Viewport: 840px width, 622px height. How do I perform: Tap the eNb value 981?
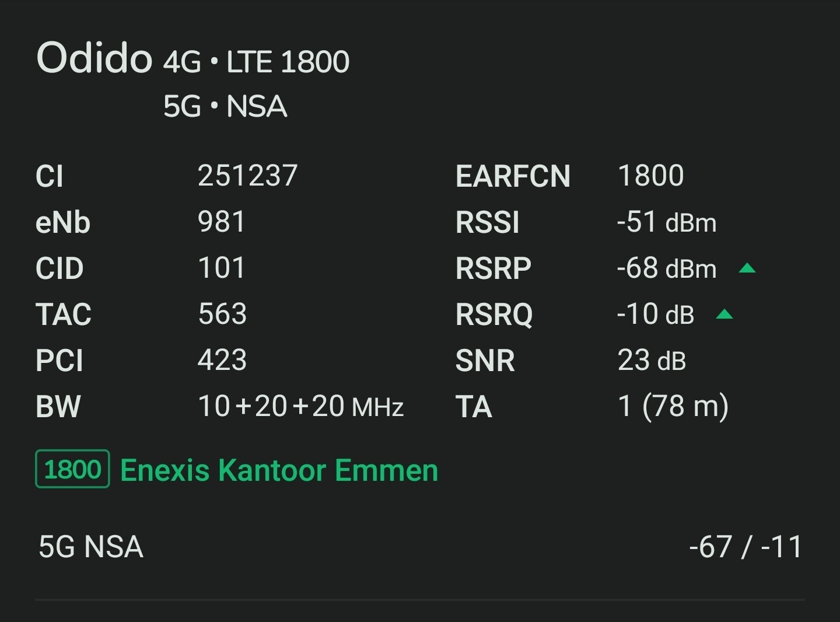click(222, 222)
